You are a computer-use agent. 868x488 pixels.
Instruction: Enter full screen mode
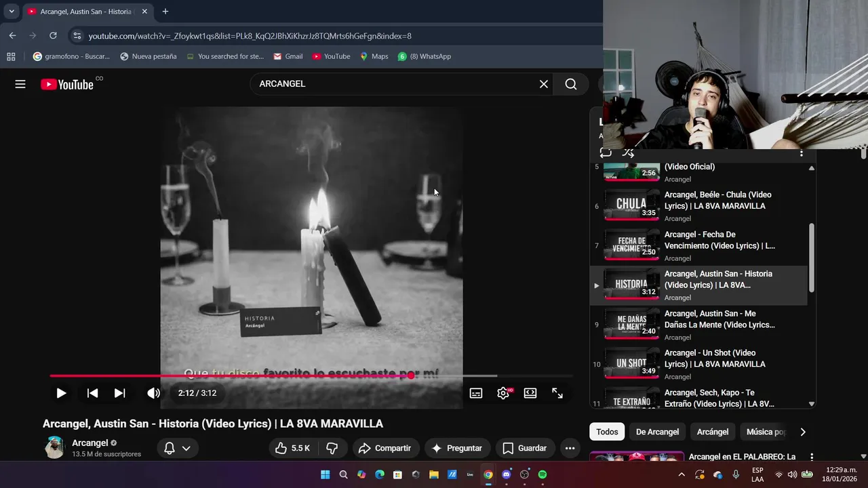click(x=557, y=393)
